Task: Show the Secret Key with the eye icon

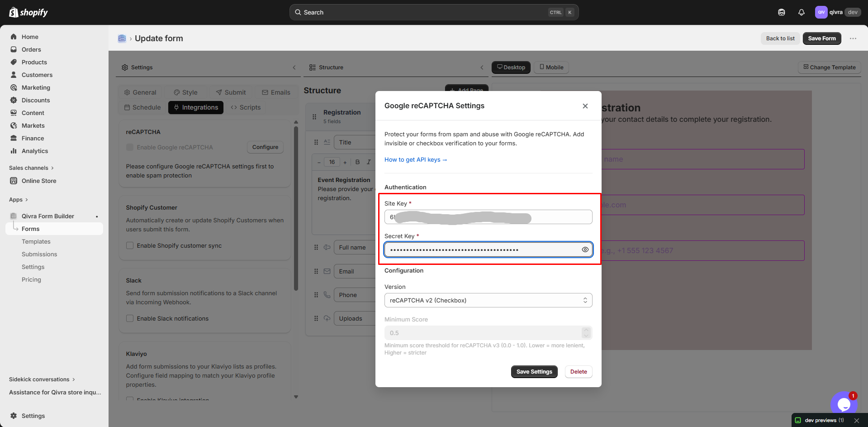Action: tap(585, 249)
